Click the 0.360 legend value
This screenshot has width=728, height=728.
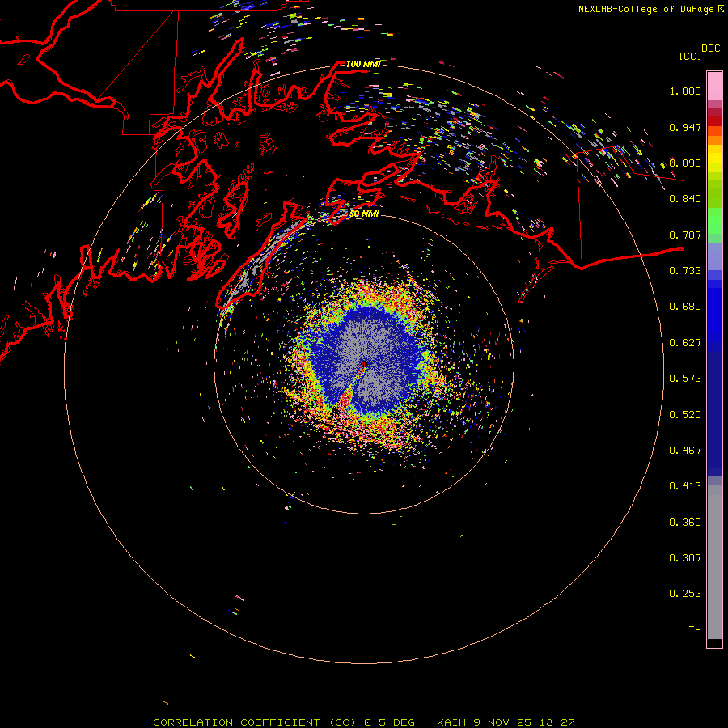click(685, 523)
